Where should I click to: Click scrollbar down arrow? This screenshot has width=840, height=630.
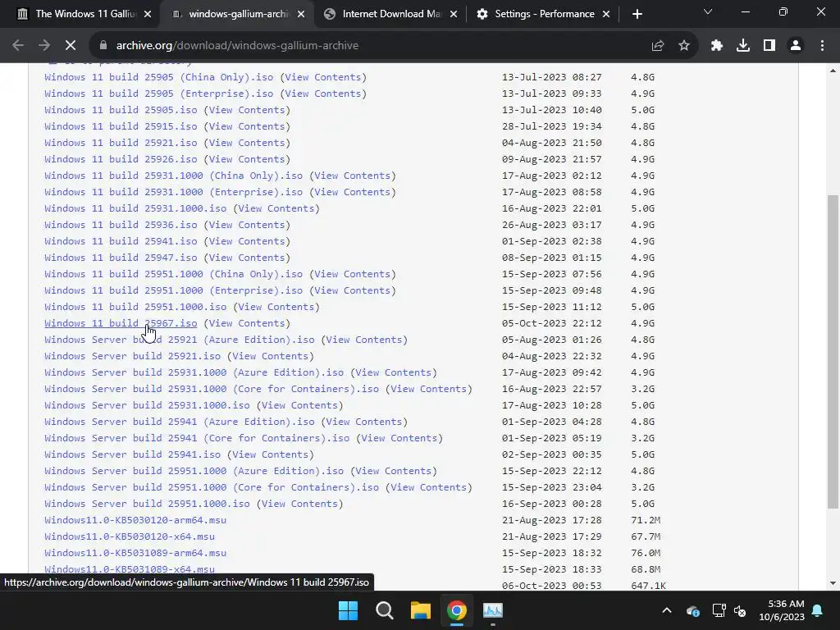[x=833, y=583]
